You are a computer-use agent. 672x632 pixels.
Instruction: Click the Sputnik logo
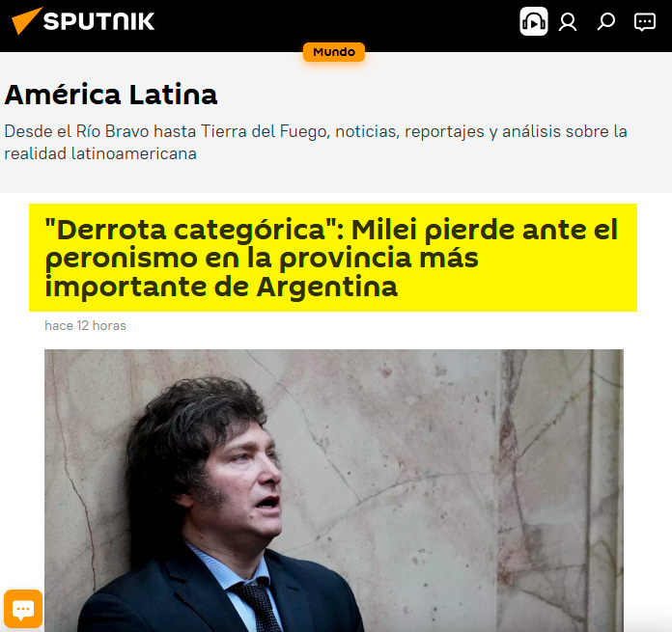pos(83,20)
